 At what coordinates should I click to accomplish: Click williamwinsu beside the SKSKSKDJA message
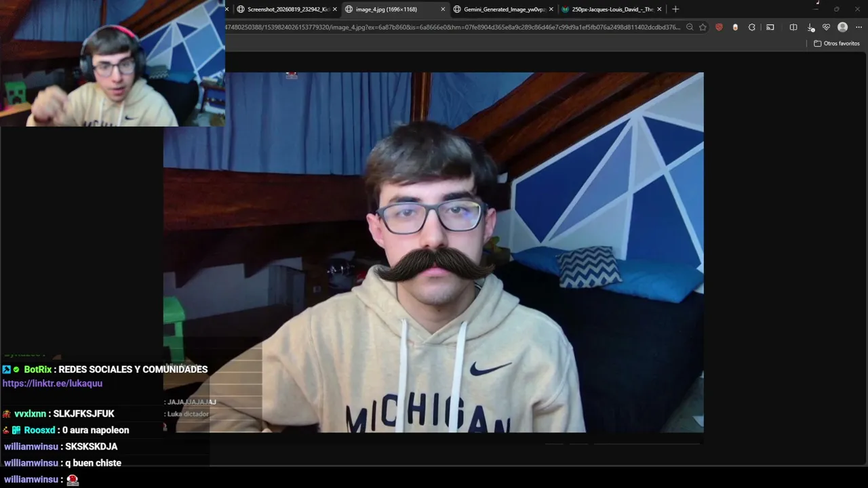[31, 447]
